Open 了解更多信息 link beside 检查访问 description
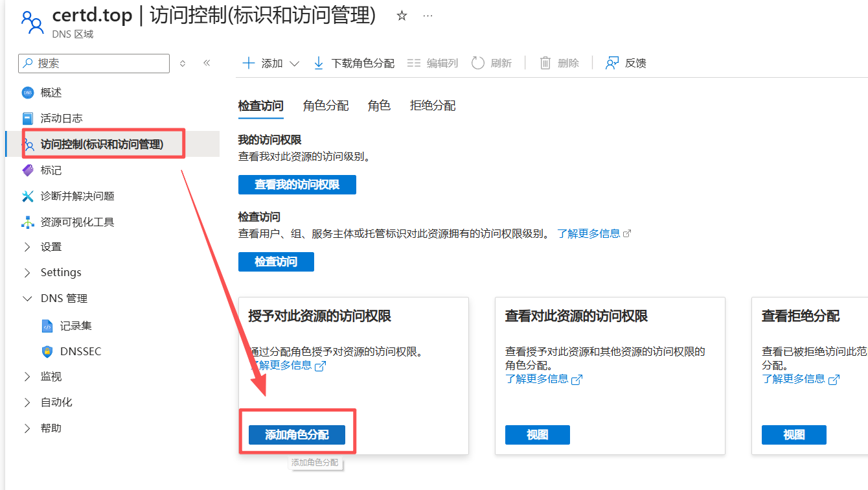868x490 pixels. tap(589, 233)
